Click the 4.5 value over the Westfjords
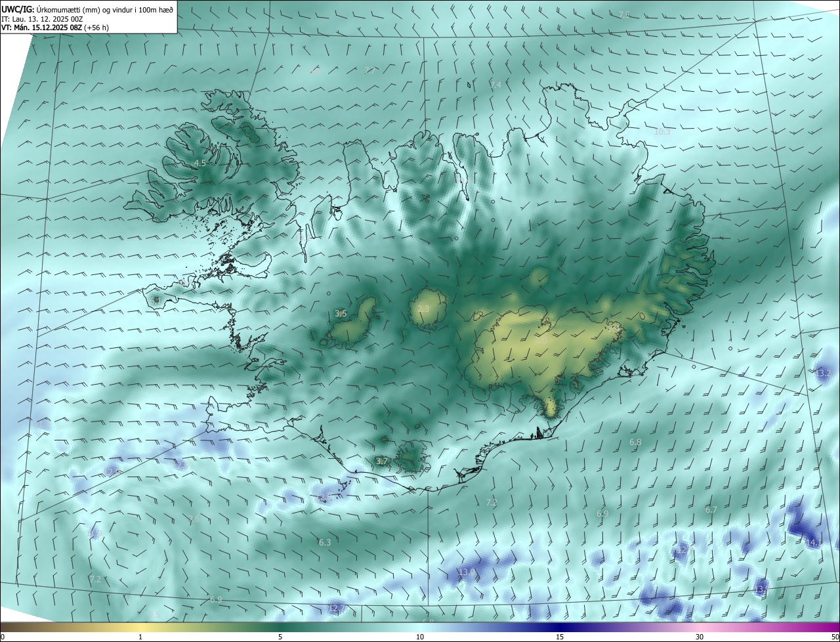This screenshot has height=642, width=840. pos(200,163)
